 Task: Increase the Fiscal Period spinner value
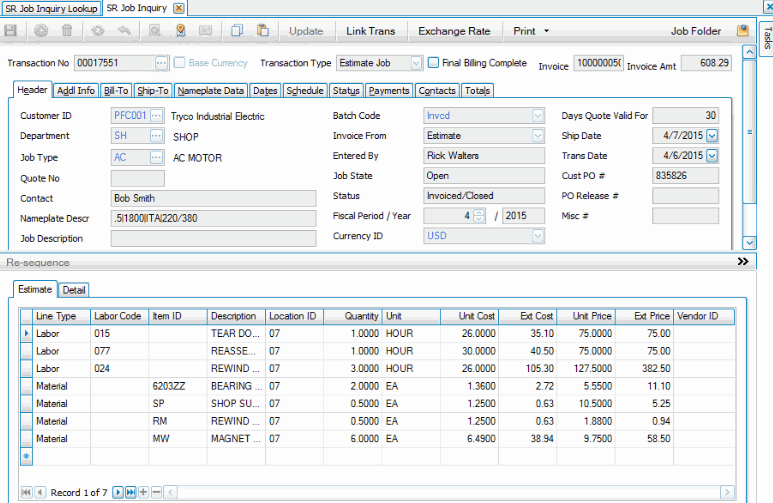tap(478, 212)
